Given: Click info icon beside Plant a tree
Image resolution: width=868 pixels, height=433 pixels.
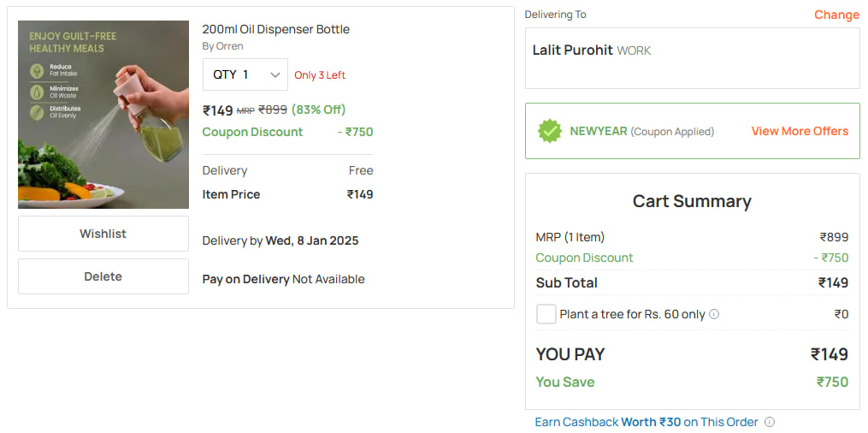Looking at the screenshot, I should tap(714, 315).
